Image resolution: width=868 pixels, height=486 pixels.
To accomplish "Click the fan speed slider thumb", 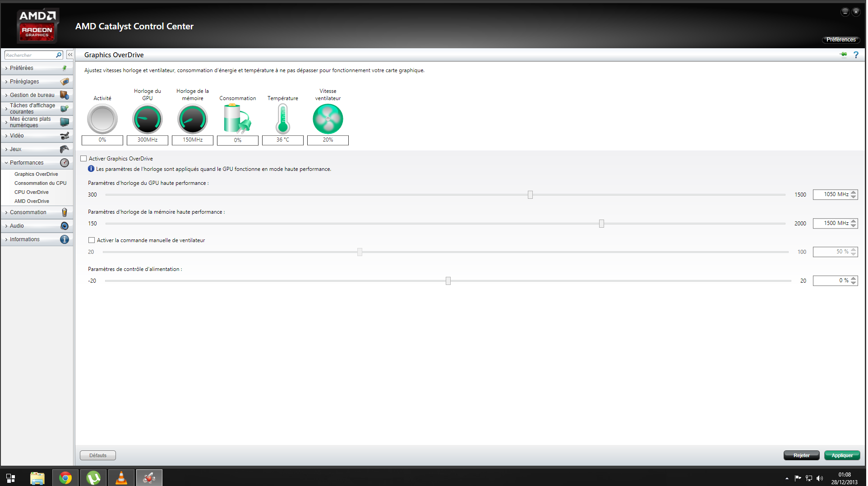I will pos(360,252).
